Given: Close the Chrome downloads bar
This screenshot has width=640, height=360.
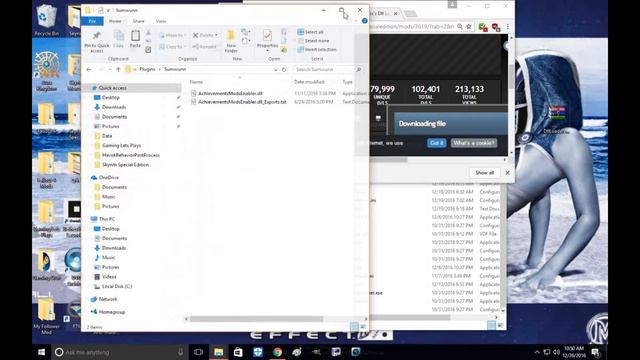Looking at the screenshot, I should tap(507, 173).
